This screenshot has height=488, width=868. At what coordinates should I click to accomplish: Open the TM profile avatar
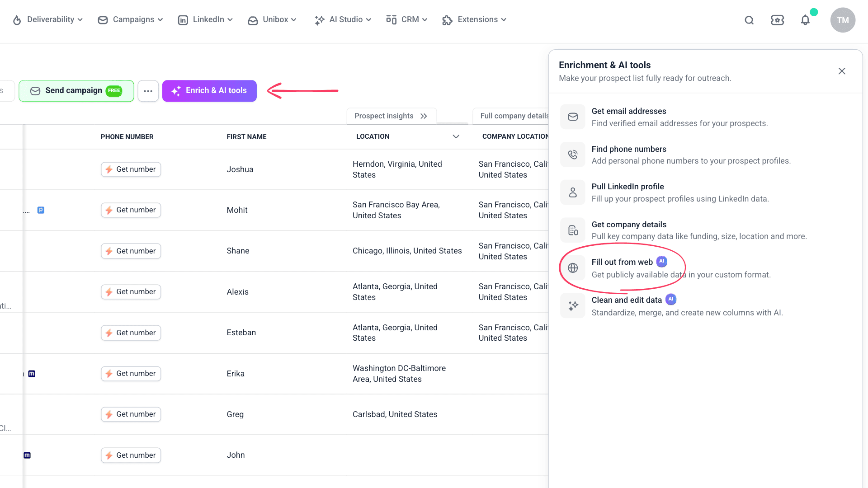pyautogui.click(x=843, y=20)
